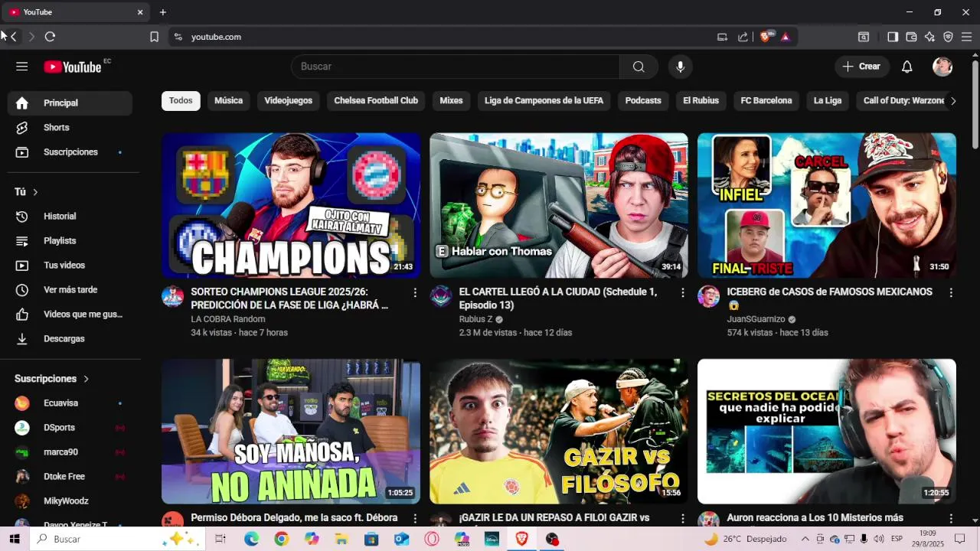The image size is (980, 551).
Task: Select the El Rubius filter chip
Action: coord(701,101)
